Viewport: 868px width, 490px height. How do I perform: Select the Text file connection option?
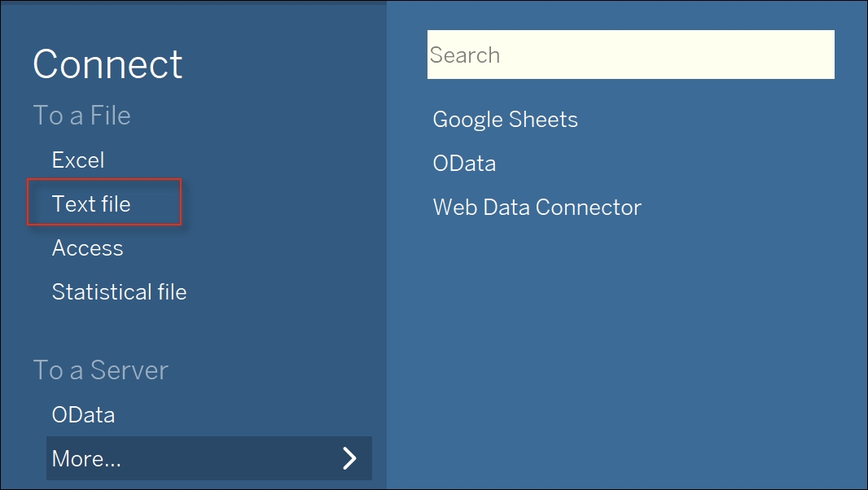pos(90,203)
